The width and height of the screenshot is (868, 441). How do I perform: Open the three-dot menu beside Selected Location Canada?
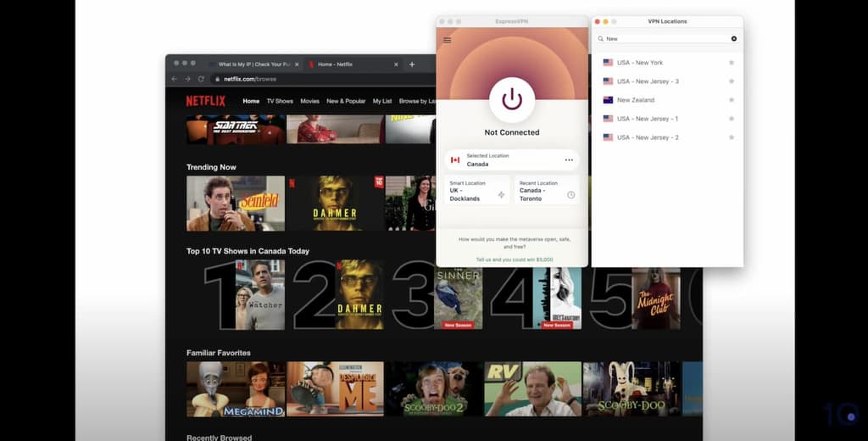tap(569, 160)
